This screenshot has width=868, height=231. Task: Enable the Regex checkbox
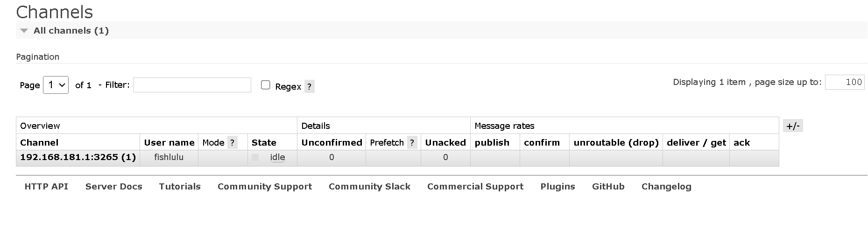pos(266,85)
